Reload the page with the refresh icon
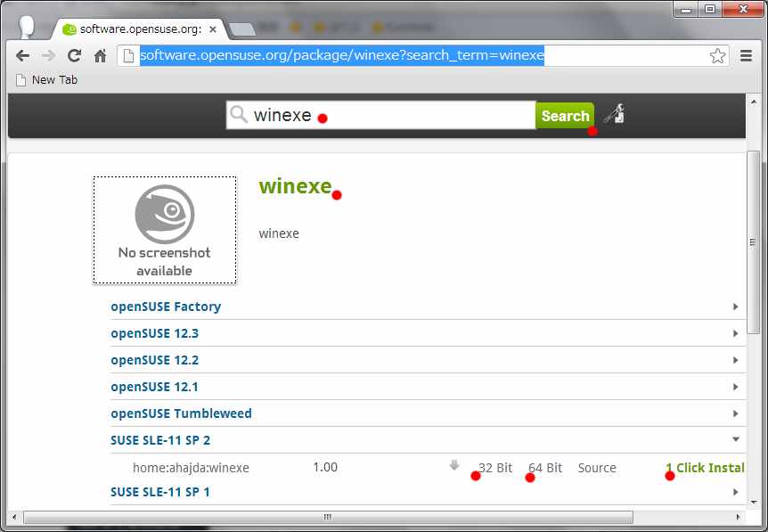Viewport: 768px width, 532px height. 75,56
